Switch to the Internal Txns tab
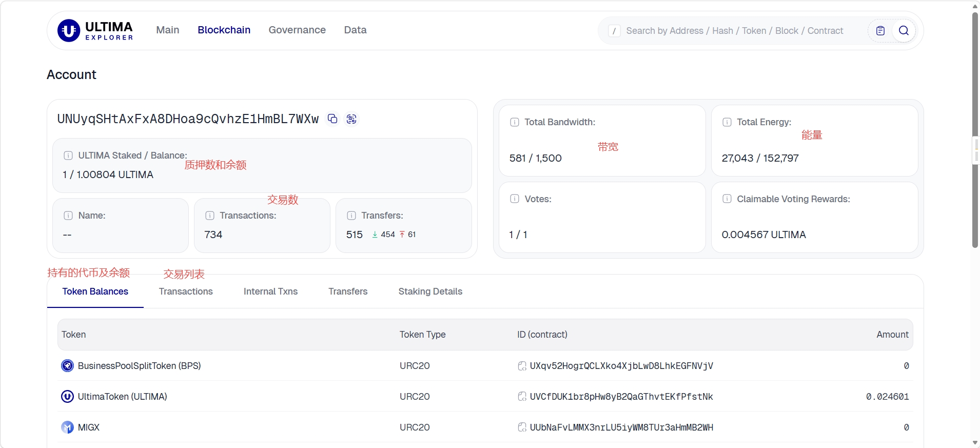Image resolution: width=980 pixels, height=448 pixels. coord(270,291)
